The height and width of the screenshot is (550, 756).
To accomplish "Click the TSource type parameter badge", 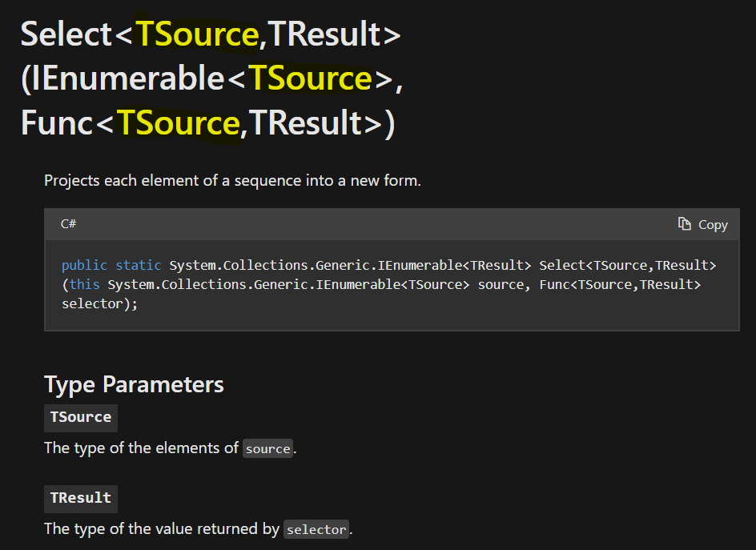I will tap(80, 417).
